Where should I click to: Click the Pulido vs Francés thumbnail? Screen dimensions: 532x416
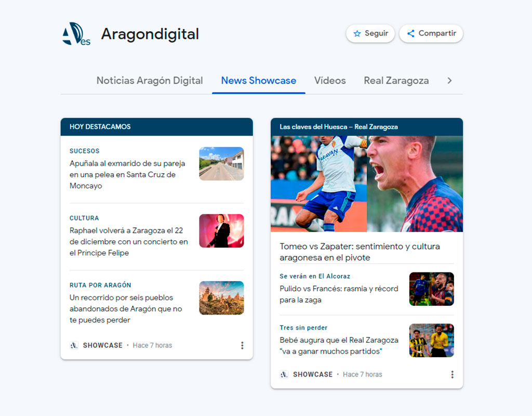432,289
